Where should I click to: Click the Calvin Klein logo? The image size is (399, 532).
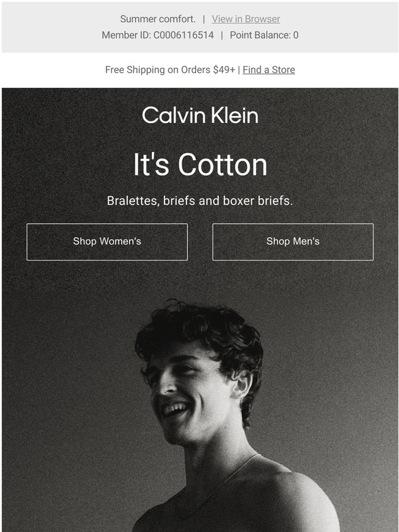click(x=200, y=115)
